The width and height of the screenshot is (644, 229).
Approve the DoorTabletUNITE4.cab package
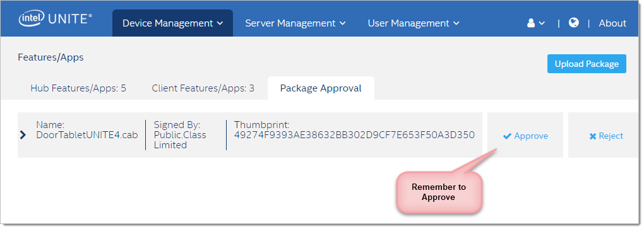[x=525, y=136]
